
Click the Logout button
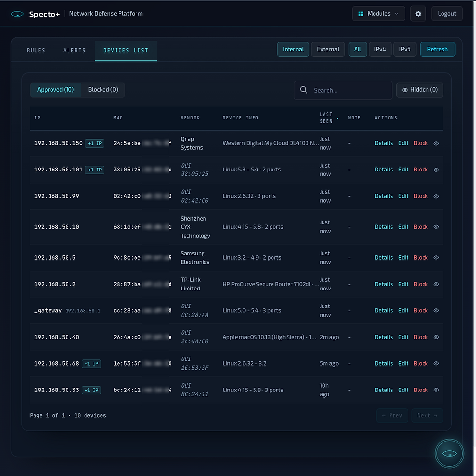pyautogui.click(x=446, y=14)
